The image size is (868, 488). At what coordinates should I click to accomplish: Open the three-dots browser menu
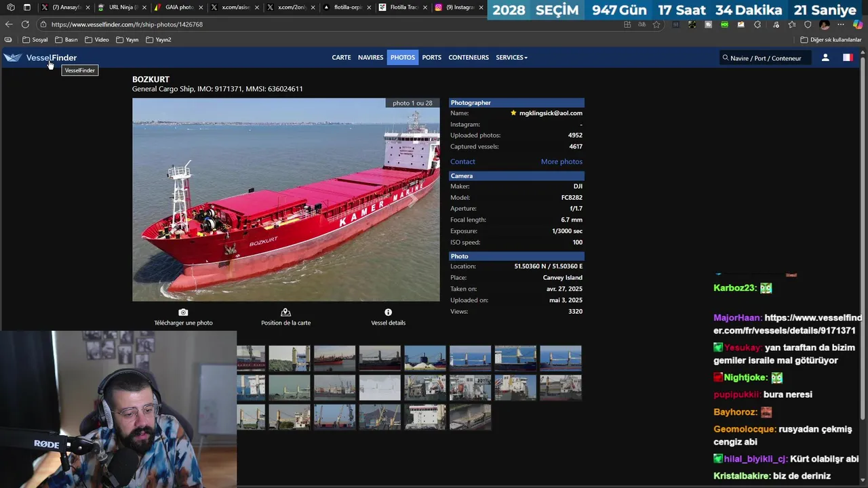click(842, 24)
